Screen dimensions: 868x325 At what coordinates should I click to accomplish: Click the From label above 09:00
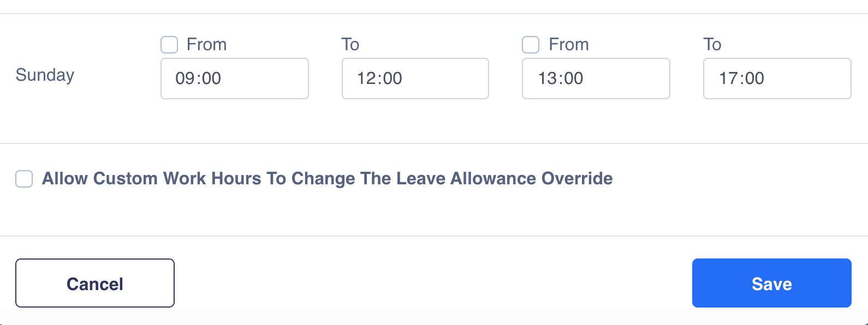pos(206,45)
